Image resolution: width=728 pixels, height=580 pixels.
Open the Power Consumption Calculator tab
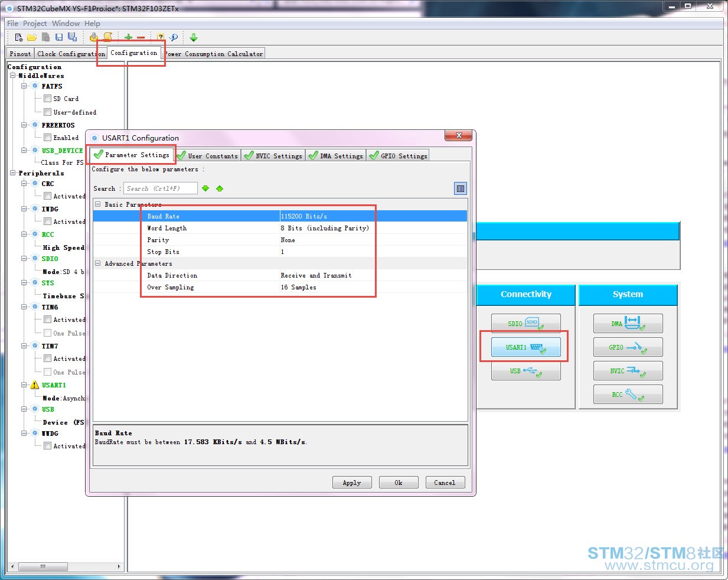coord(214,54)
